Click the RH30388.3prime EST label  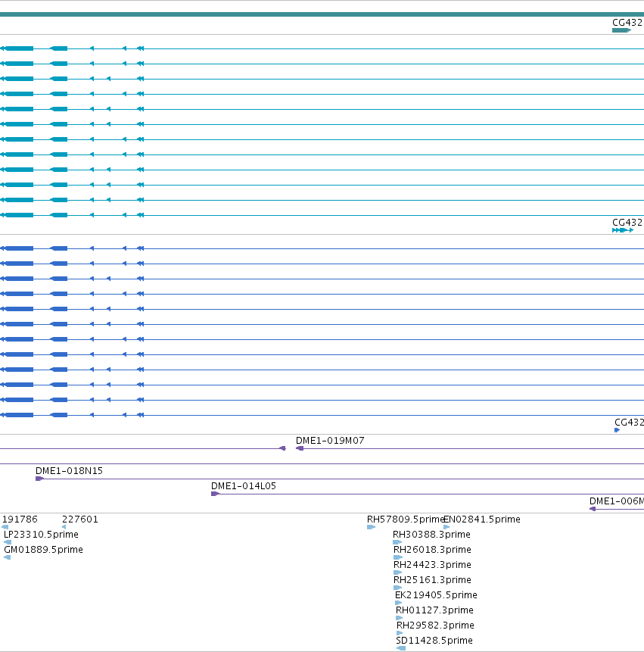tap(431, 535)
